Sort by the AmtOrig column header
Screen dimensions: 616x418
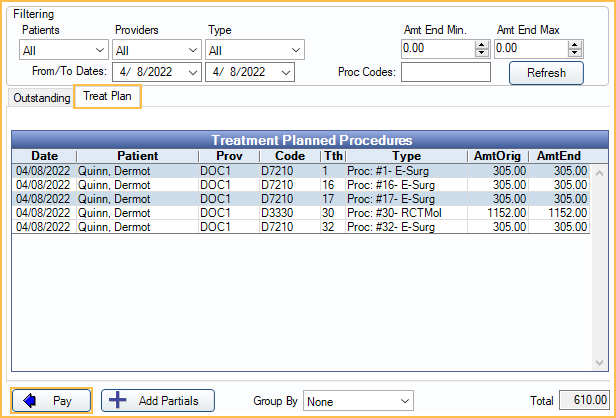point(497,156)
